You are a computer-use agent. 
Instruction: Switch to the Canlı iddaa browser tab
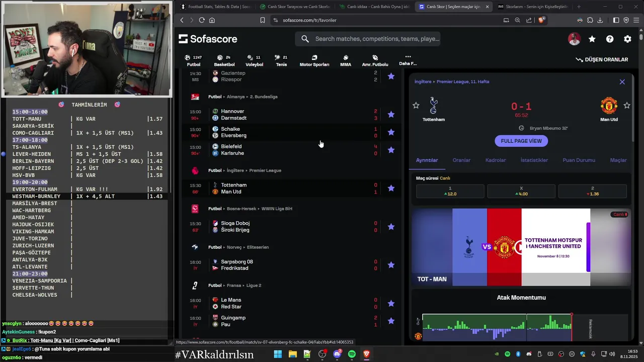pyautogui.click(x=374, y=7)
